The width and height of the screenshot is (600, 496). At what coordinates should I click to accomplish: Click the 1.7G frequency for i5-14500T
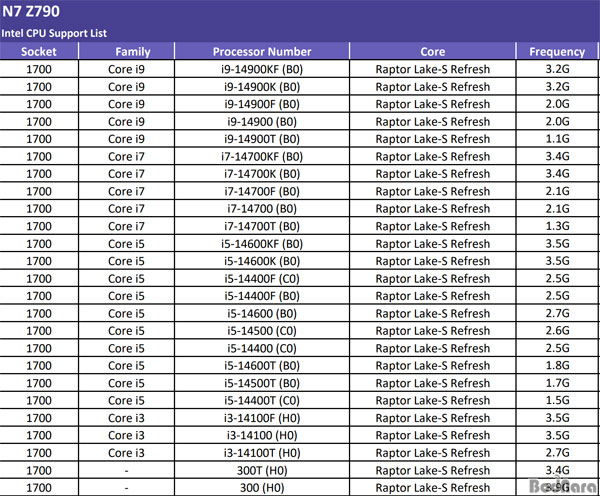[x=557, y=383]
